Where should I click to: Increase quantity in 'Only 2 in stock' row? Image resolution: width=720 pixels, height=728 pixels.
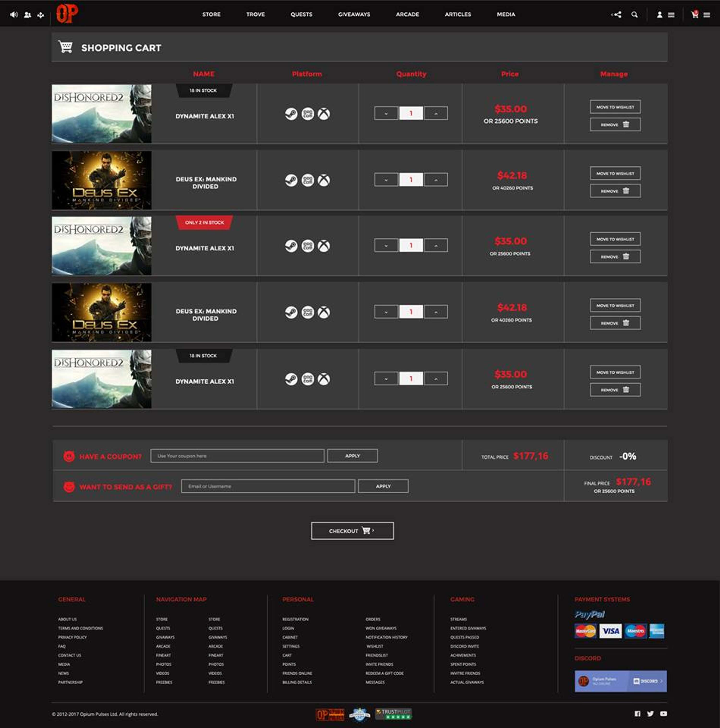coord(436,246)
